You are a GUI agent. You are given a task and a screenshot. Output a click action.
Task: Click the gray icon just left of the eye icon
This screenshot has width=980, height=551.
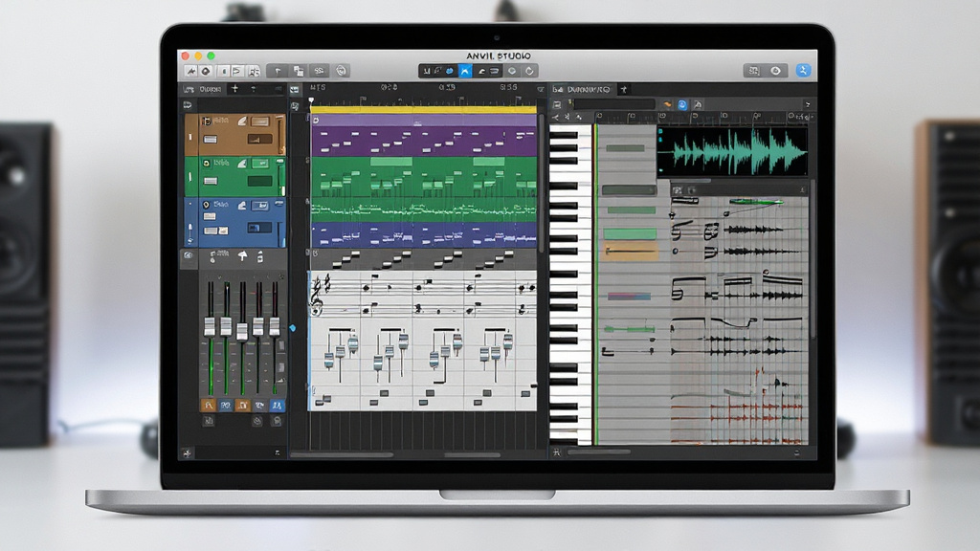pyautogui.click(x=752, y=71)
